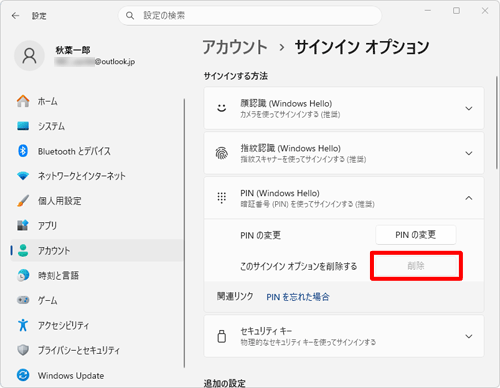
Task: Go to Bluetooth とデバイス
Action: 97,151
